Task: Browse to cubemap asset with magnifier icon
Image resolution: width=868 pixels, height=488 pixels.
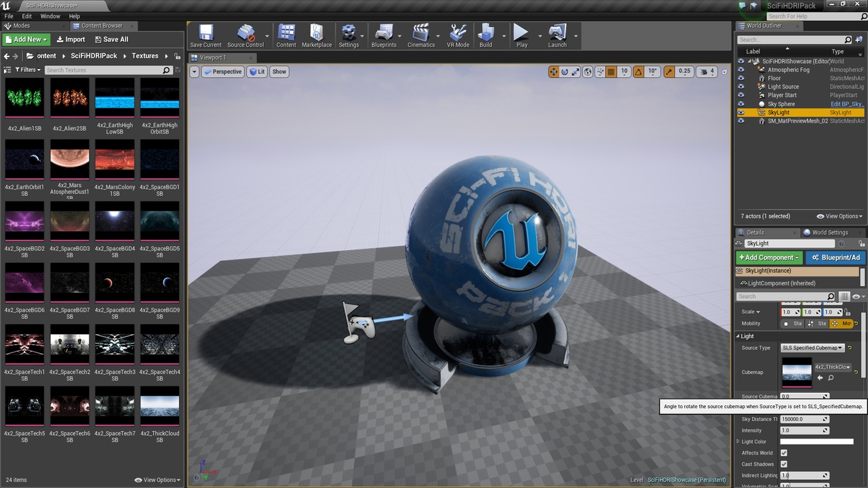Action: [831, 378]
